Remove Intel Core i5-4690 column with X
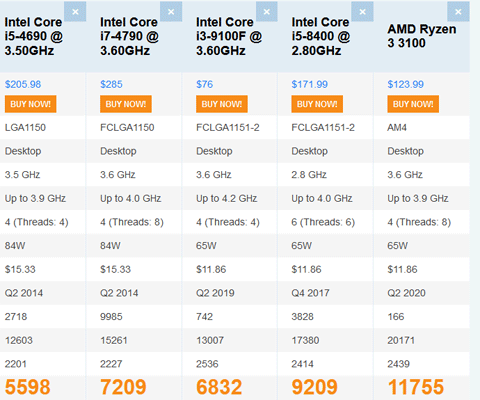 75,12
